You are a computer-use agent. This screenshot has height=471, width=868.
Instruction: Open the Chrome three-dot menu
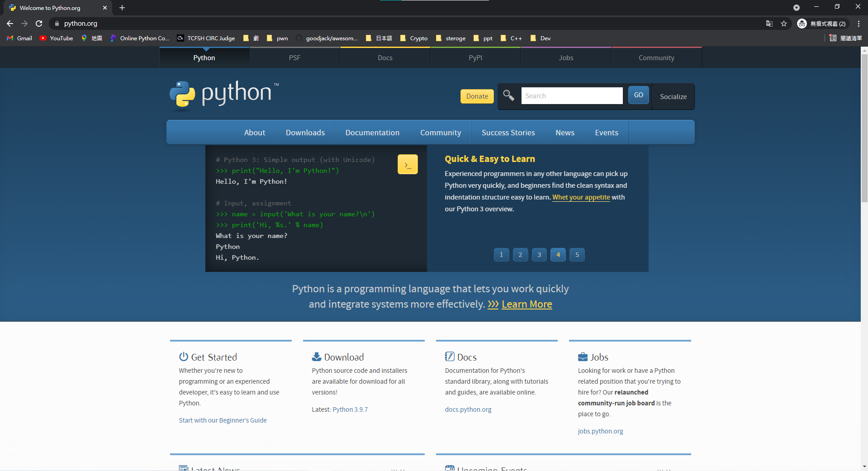pyautogui.click(x=859, y=24)
